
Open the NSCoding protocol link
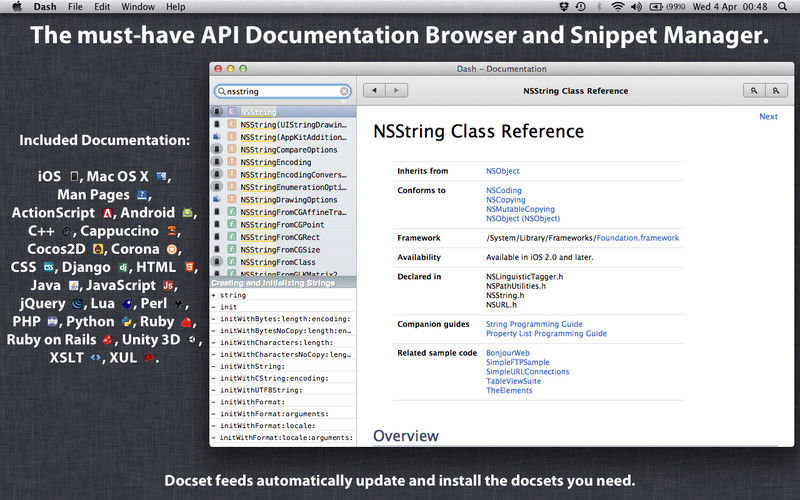504,190
